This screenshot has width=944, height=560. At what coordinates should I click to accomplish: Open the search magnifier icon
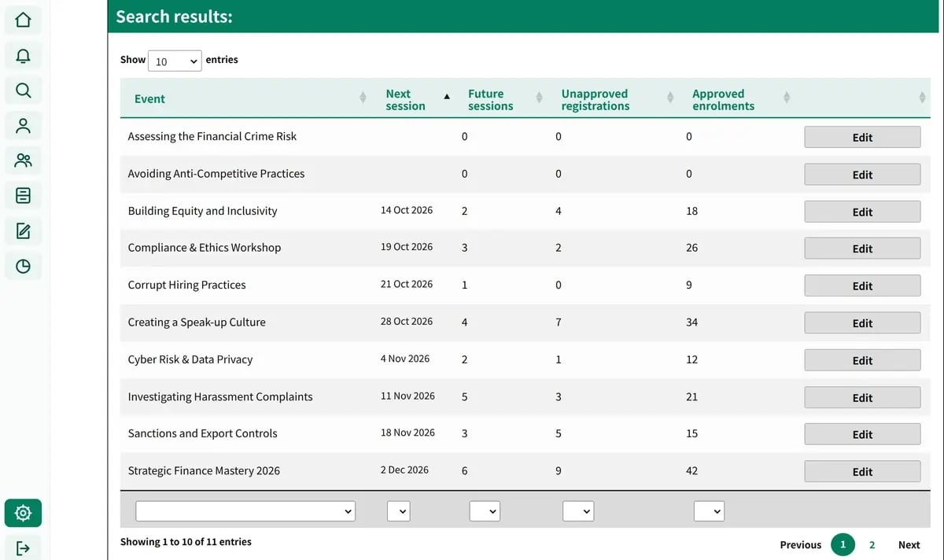[x=23, y=90]
